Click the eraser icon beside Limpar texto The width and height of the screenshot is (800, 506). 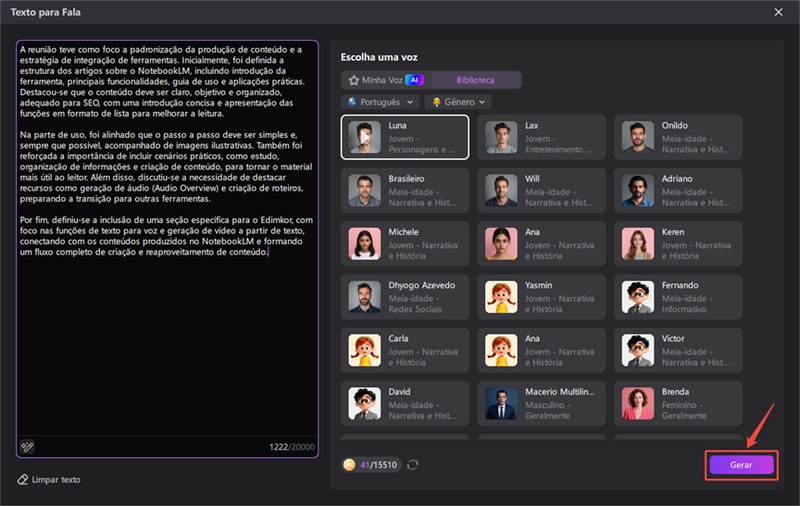coord(22,479)
